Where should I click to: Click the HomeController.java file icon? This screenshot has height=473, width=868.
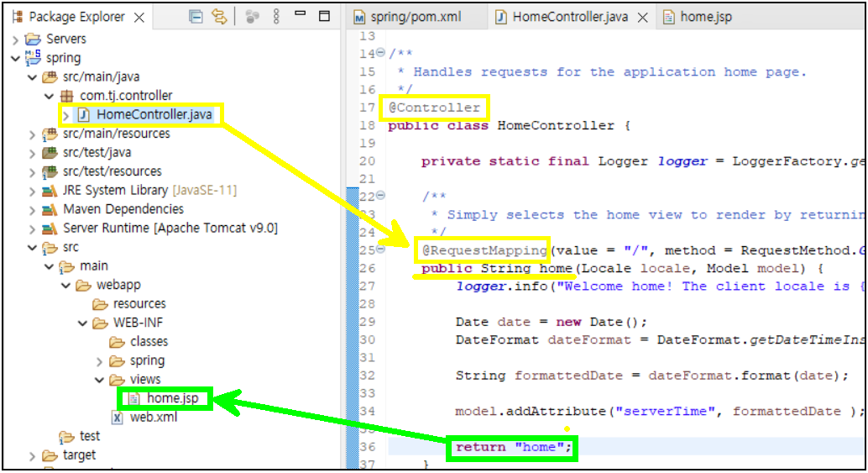pyautogui.click(x=84, y=114)
